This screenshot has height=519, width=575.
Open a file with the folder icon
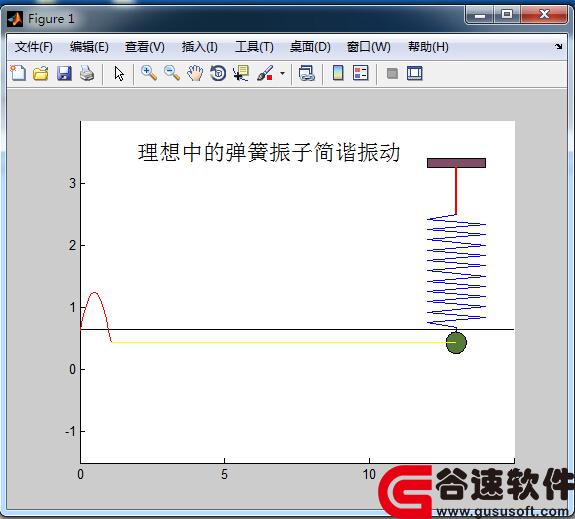click(x=41, y=73)
